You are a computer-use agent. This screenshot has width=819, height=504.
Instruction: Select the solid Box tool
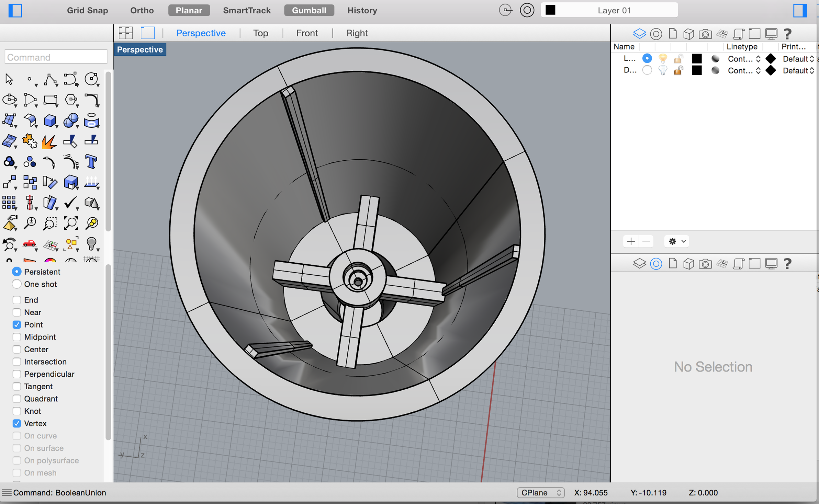pyautogui.click(x=50, y=121)
